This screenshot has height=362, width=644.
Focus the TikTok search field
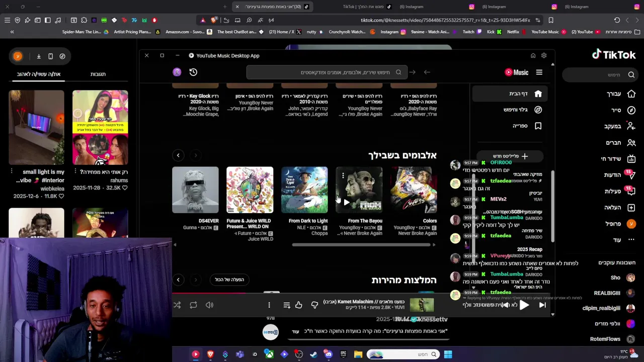pyautogui.click(x=600, y=75)
